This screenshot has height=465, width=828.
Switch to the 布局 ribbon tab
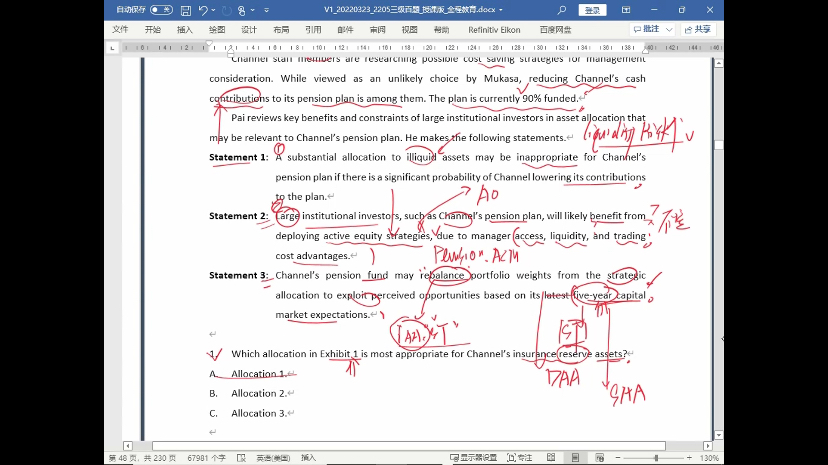[x=281, y=30]
